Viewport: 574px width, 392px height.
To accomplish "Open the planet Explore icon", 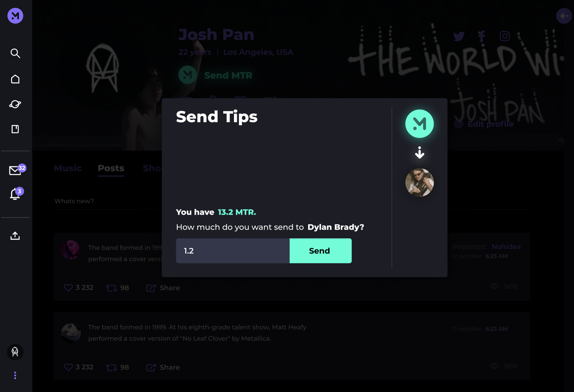I will pyautogui.click(x=15, y=104).
